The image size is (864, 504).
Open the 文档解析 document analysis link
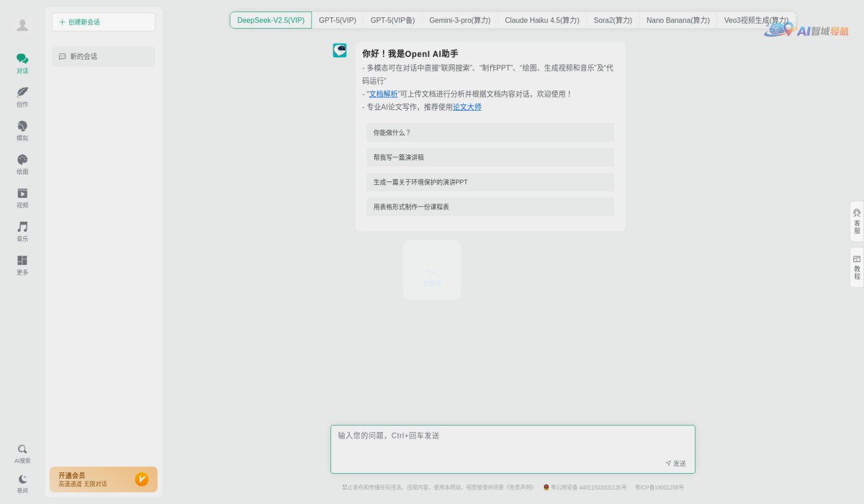[x=382, y=94]
